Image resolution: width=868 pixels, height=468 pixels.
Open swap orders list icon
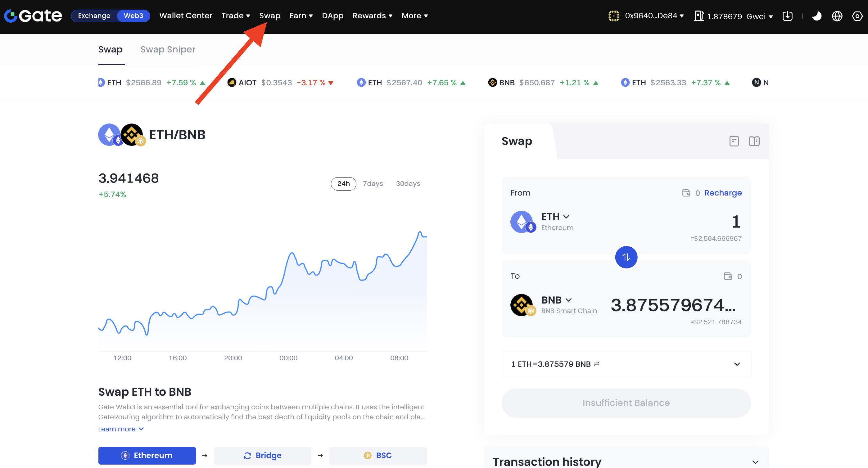(x=734, y=141)
